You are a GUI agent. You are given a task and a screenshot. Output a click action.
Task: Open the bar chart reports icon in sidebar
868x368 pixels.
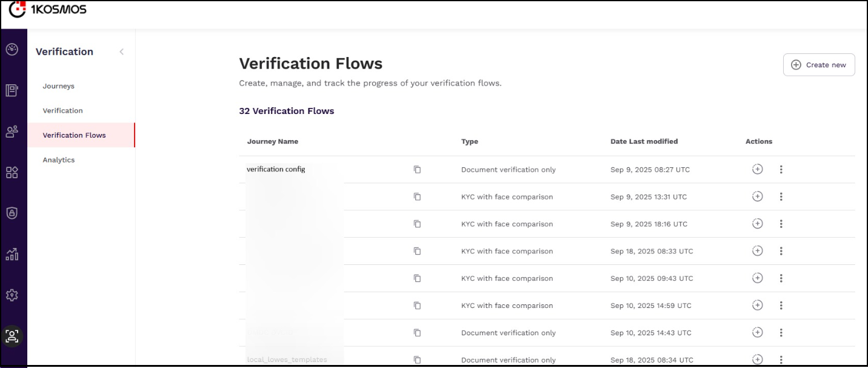(12, 254)
